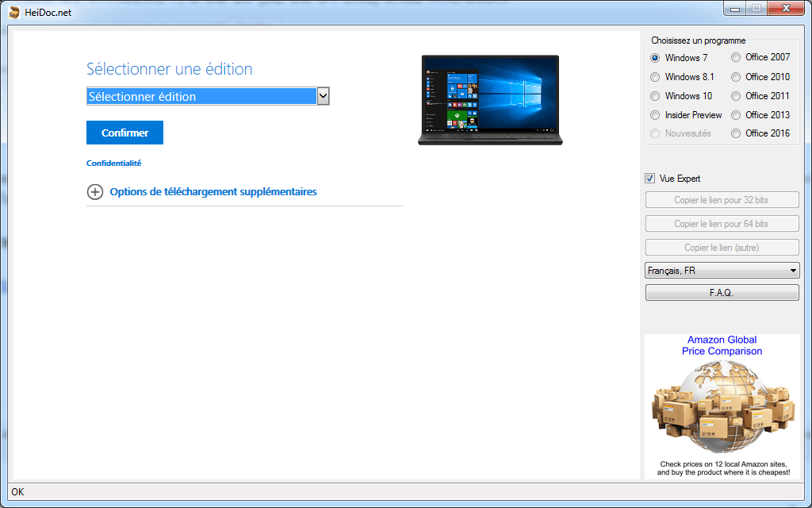Click Copier le lien pour 32 bits
Image resolution: width=812 pixels, height=508 pixels.
tap(722, 200)
